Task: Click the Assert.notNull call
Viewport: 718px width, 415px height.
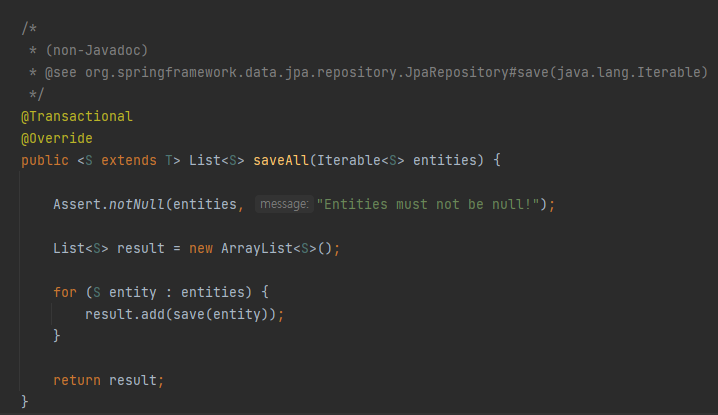Action: pyautogui.click(x=109, y=204)
